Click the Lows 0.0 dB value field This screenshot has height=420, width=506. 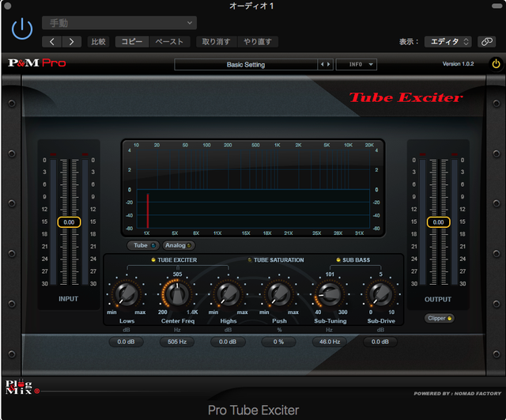coord(126,342)
